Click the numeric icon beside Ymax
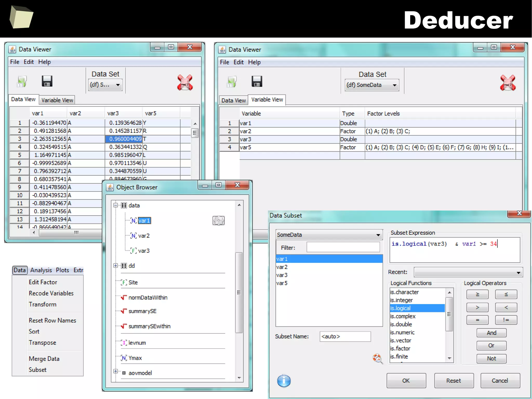 pyautogui.click(x=124, y=358)
